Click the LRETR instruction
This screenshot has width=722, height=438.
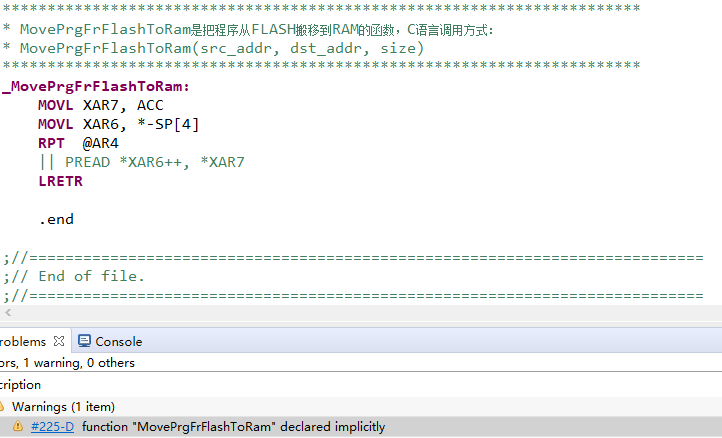pos(60,181)
